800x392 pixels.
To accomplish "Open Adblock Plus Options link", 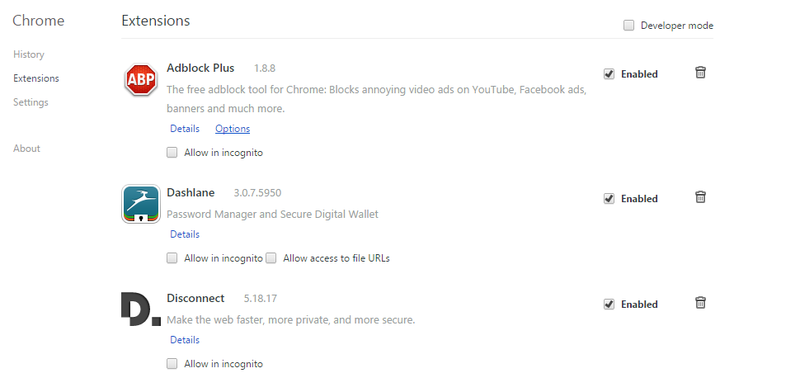I will click(x=233, y=129).
